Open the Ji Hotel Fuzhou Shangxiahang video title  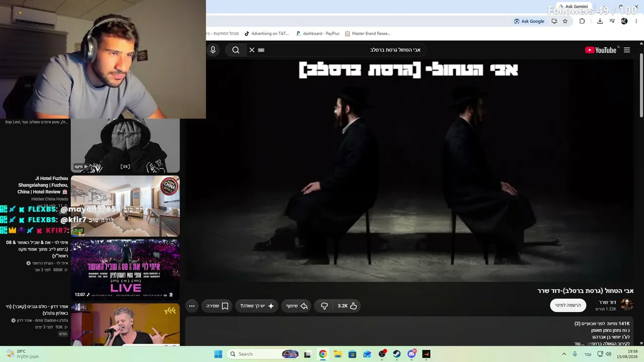(x=43, y=185)
